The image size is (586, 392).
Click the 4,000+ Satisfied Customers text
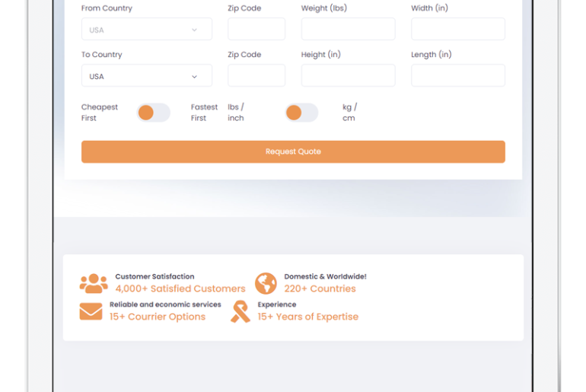point(180,289)
